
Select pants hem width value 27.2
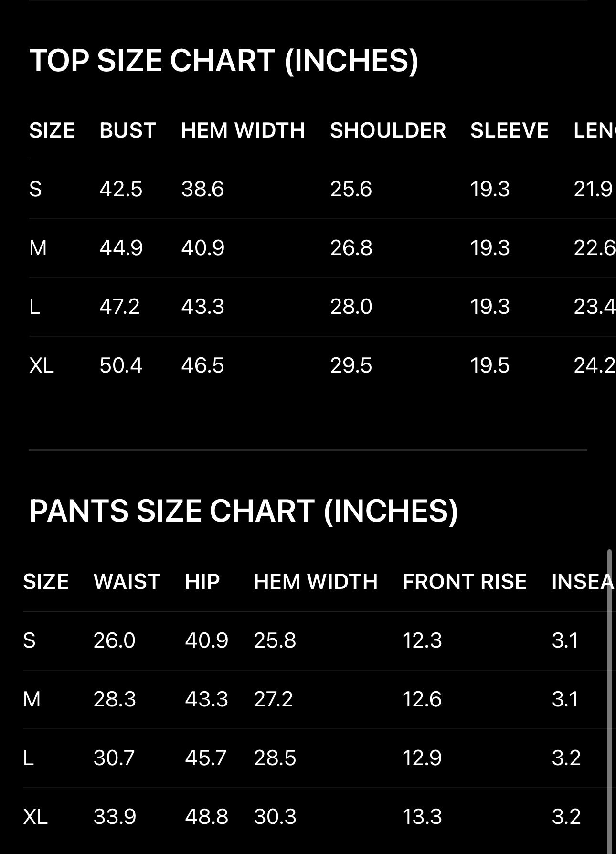pos(273,699)
